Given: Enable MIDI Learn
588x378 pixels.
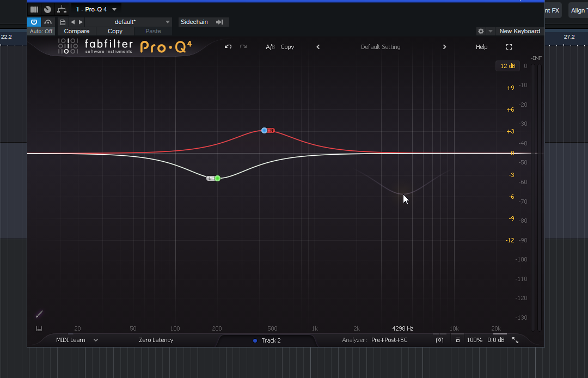Looking at the screenshot, I should [x=70, y=340].
